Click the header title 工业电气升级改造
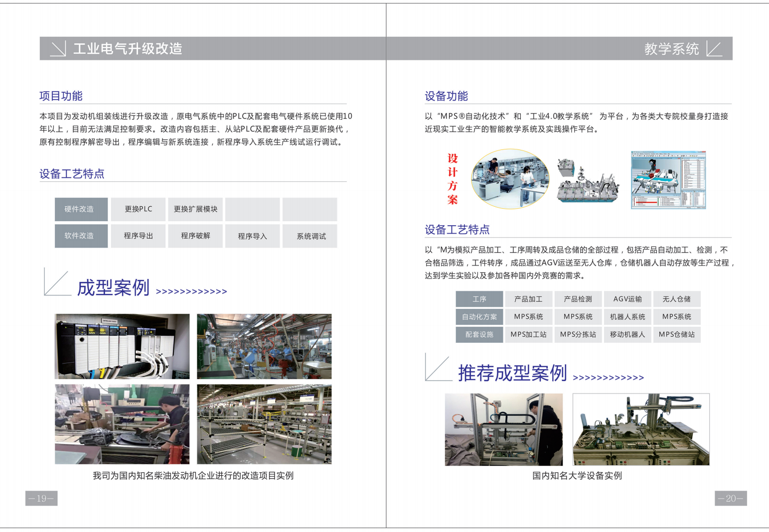The image size is (769, 532). point(128,49)
